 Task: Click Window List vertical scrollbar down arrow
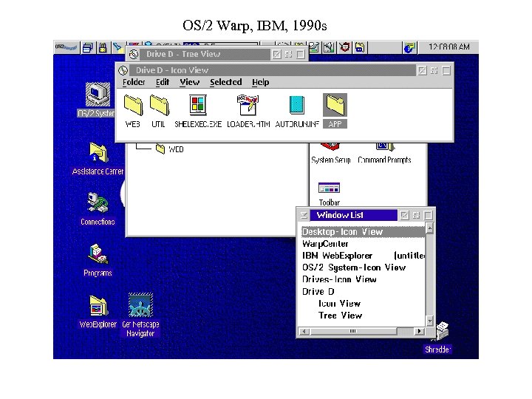click(429, 321)
